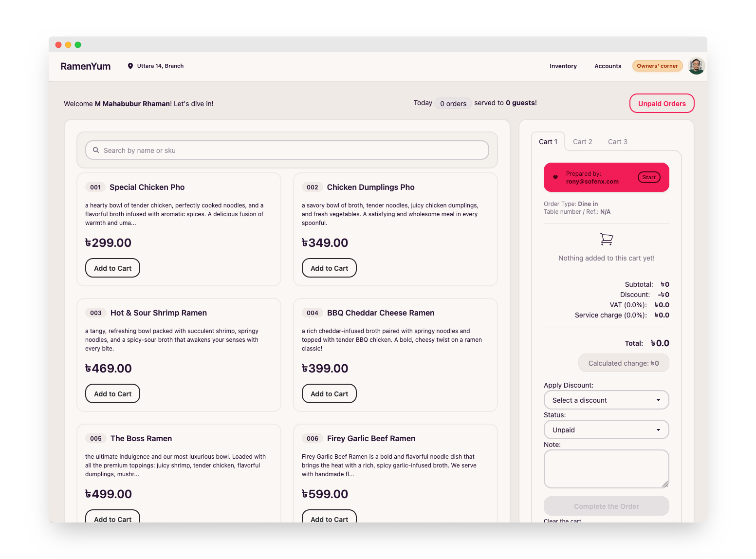This screenshot has height=559, width=756.
Task: Focus the search by name or sku field
Action: [287, 150]
